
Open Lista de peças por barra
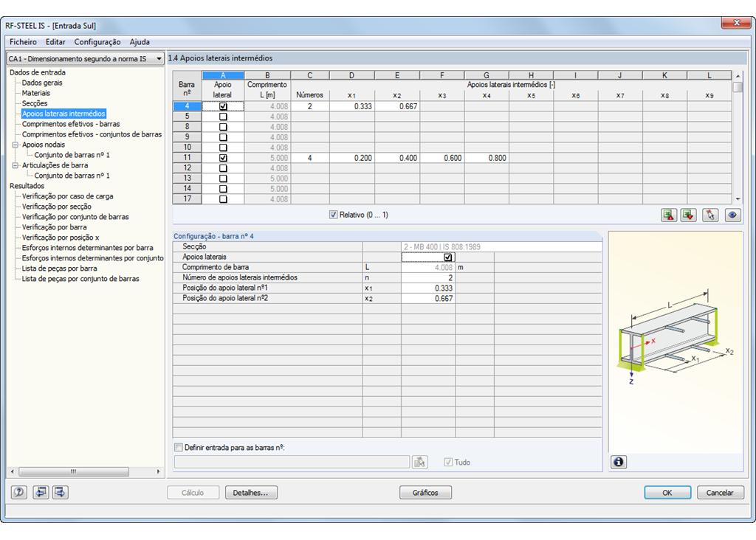point(59,269)
